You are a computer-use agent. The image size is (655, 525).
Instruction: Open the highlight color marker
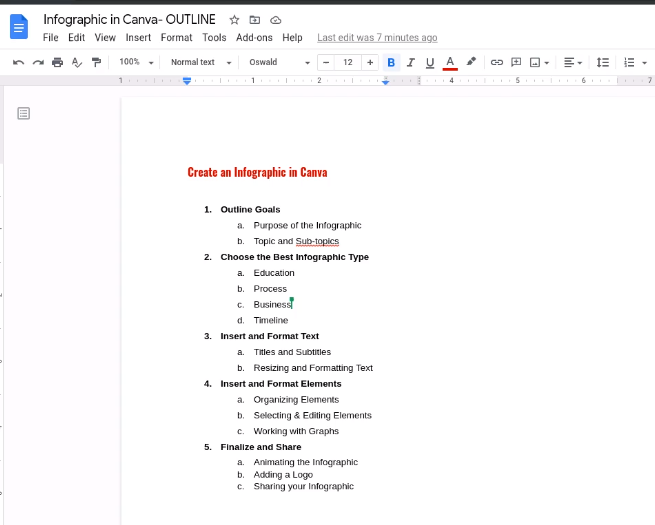point(471,62)
